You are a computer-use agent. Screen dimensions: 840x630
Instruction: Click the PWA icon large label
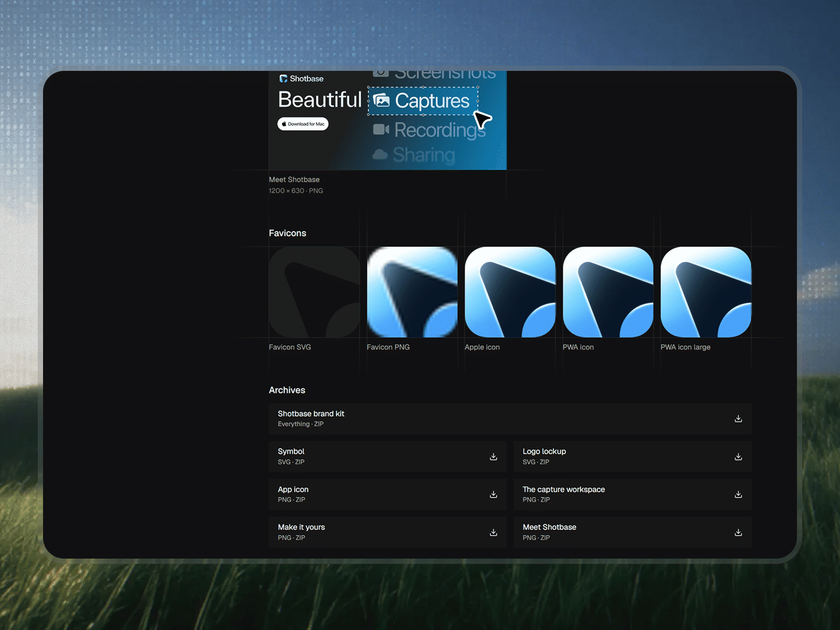(x=685, y=347)
